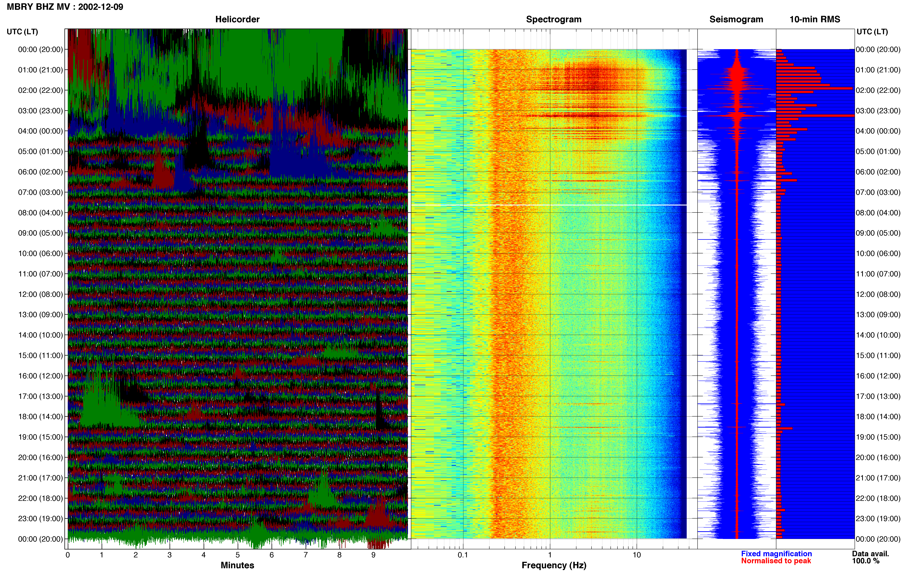Image resolution: width=924 pixels, height=578 pixels.
Task: Click the '5' tick on the Minutes axis
Action: [238, 555]
